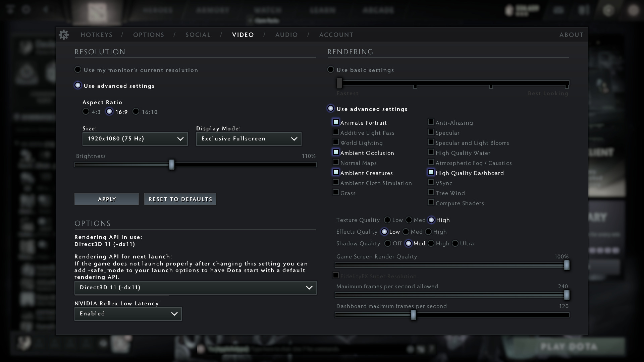The width and height of the screenshot is (644, 362).
Task: Open the Hotkeys tab
Action: [97, 35]
